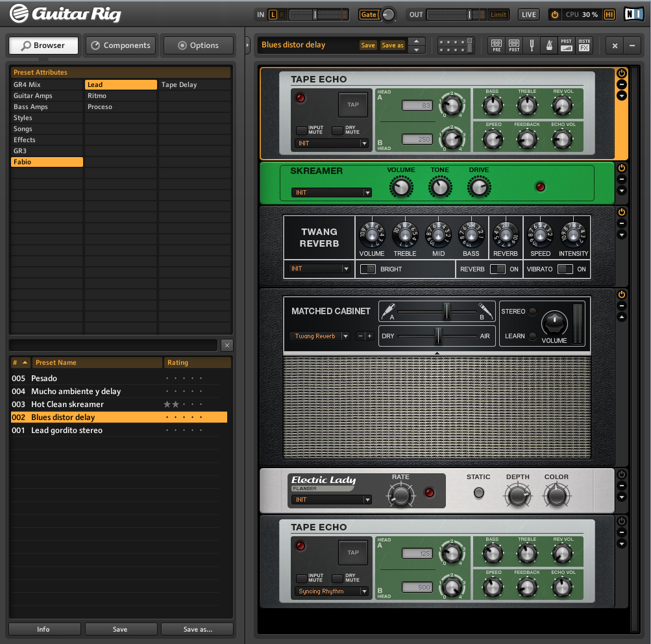This screenshot has height=644, width=651.
Task: Turn off the Skreamer power switch
Action: click(x=622, y=168)
